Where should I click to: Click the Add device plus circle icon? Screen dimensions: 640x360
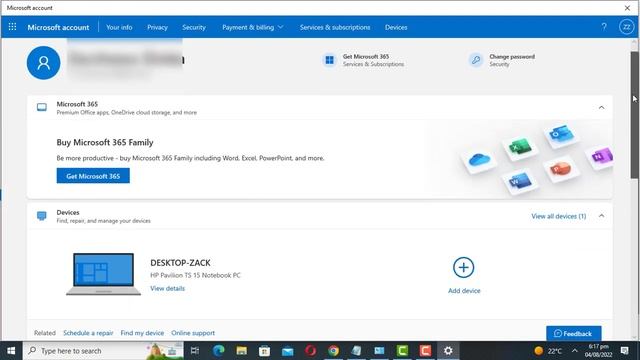(x=463, y=267)
